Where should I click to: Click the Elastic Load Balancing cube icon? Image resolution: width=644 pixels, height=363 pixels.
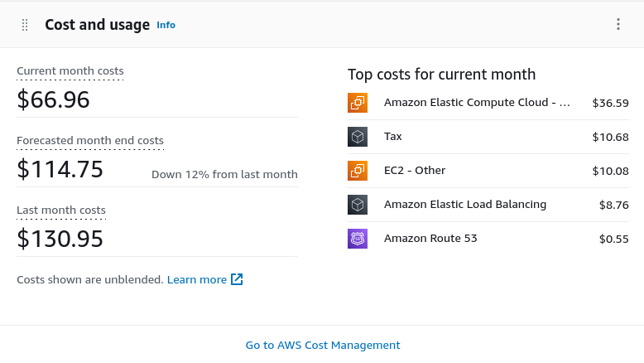point(358,205)
